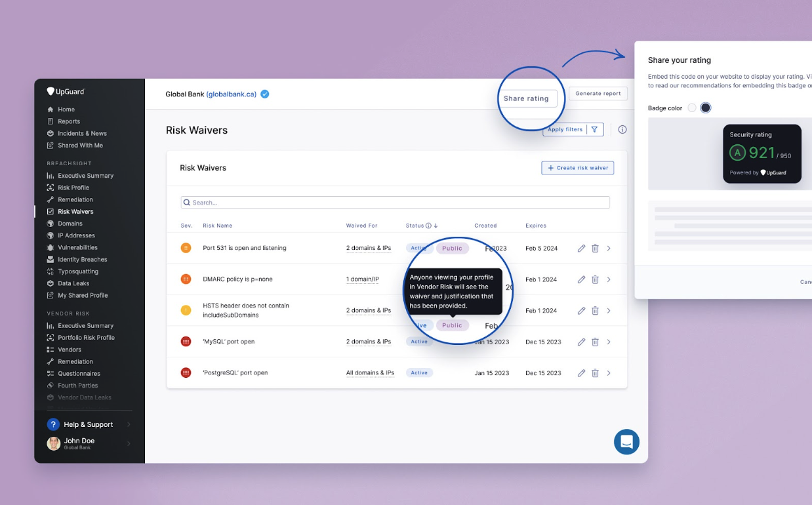Image resolution: width=812 pixels, height=505 pixels.
Task: Delete the DMARC policy waiver
Action: click(x=595, y=279)
